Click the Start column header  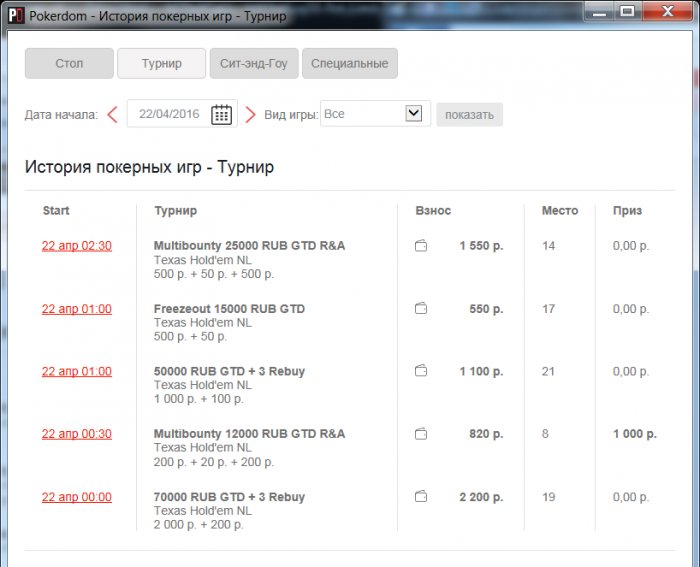pos(56,210)
